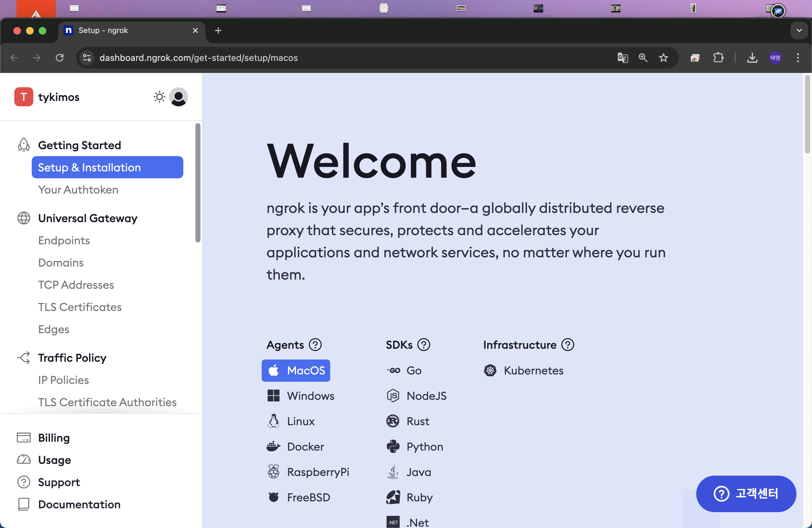The image size is (812, 528).
Task: Choose the Python SDK
Action: click(x=415, y=446)
